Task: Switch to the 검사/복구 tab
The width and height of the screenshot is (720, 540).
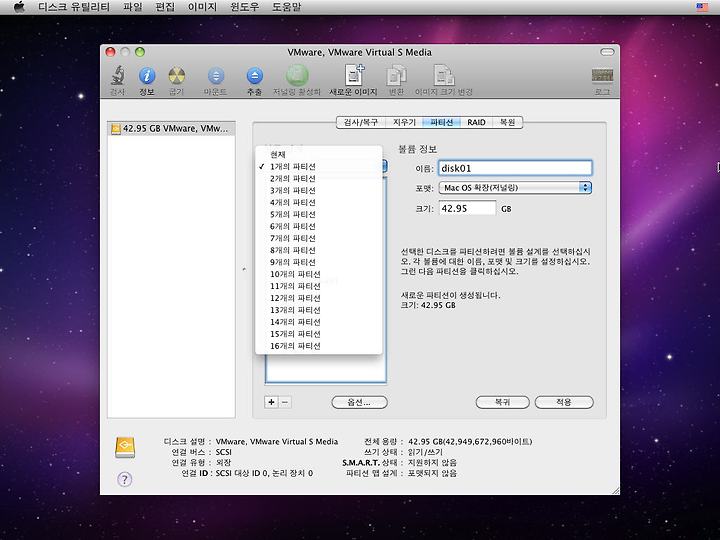Action: [x=361, y=122]
